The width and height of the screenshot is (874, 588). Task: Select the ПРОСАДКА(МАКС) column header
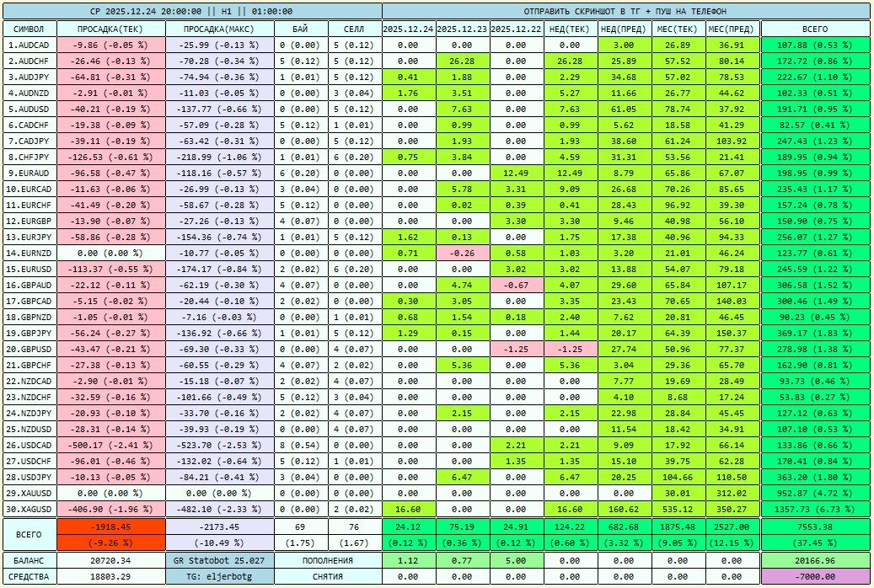point(219,29)
